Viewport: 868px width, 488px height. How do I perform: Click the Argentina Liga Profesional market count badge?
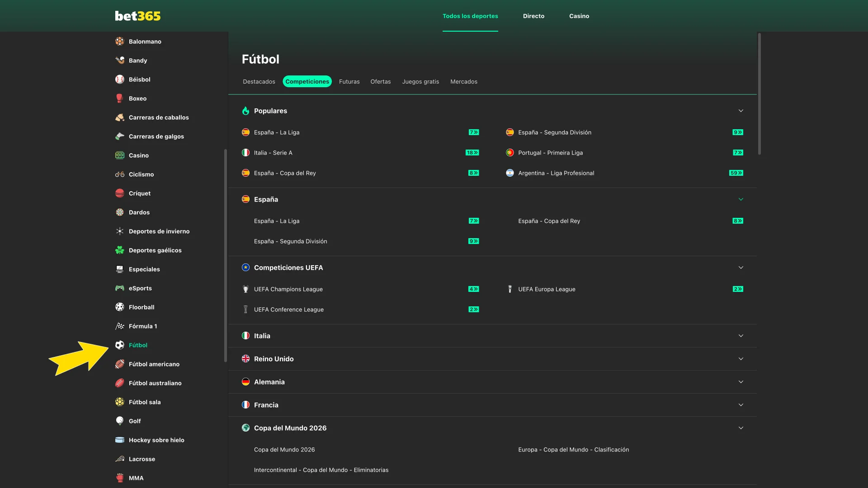(736, 173)
